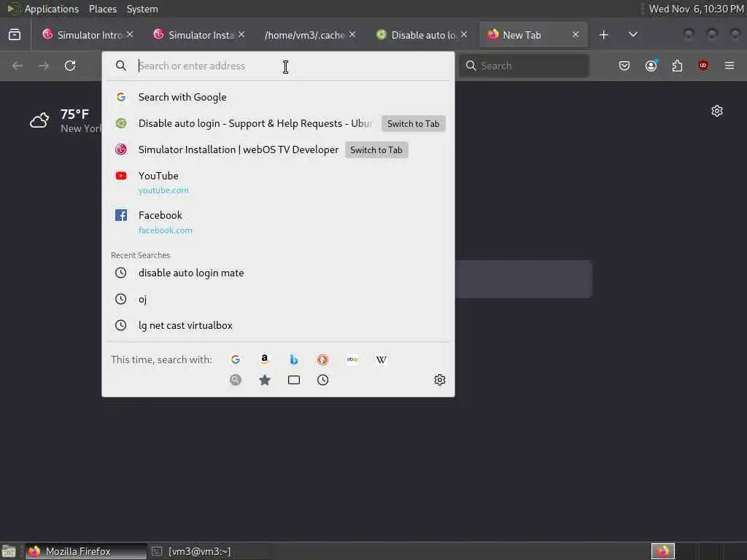Go back to previous page
The image size is (747, 560).
coord(18,66)
